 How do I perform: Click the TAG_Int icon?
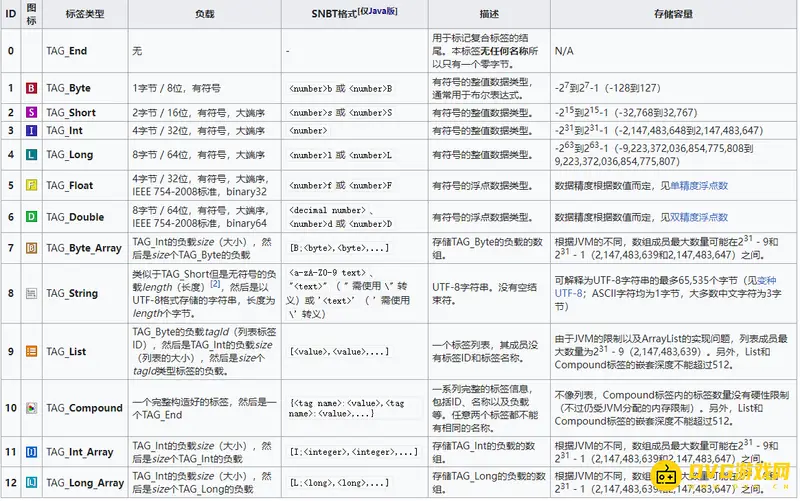[x=31, y=130]
